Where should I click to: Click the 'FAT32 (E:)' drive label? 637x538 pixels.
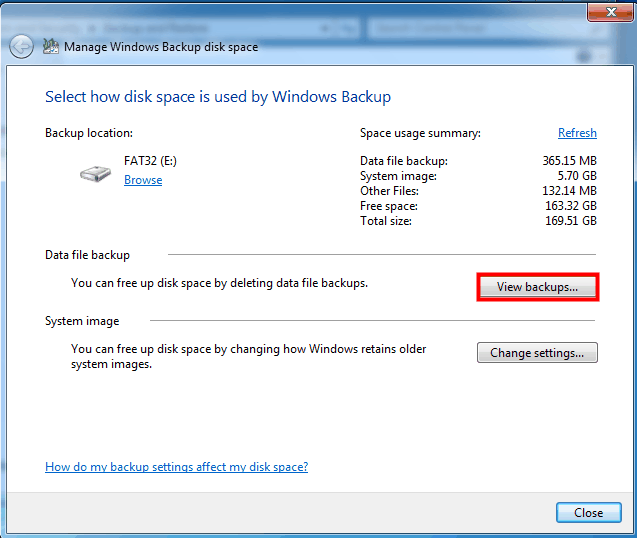[x=150, y=161]
